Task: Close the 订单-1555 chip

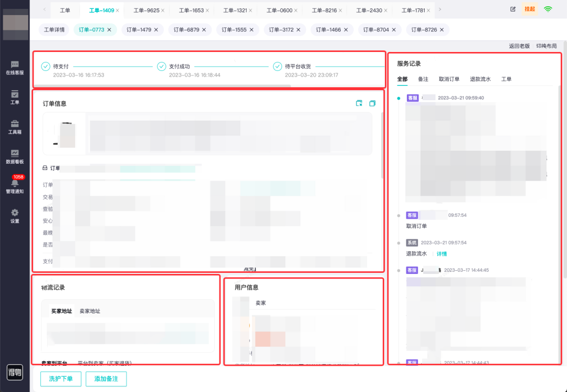Action: click(251, 29)
